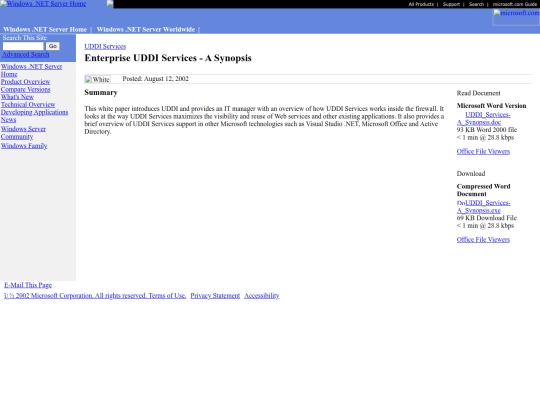Select Windows .NET Server Worldwide nav tab
540x405 pixels.
click(x=146, y=30)
